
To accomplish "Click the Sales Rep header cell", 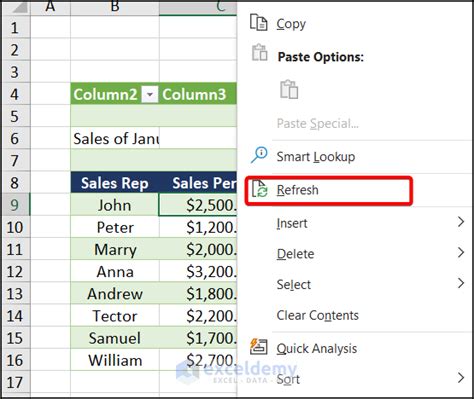I will pyautogui.click(x=115, y=183).
